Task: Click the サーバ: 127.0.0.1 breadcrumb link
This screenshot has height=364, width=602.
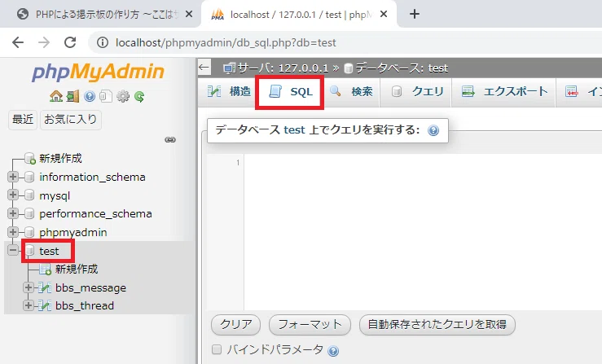Action: point(283,68)
